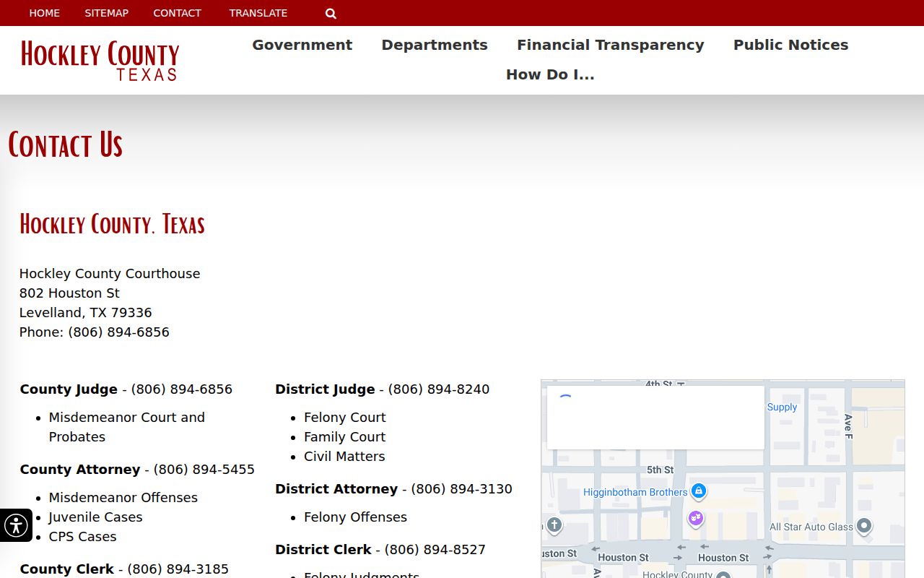The image size is (924, 578).
Task: Click the CPS Cases list item
Action: tap(82, 537)
